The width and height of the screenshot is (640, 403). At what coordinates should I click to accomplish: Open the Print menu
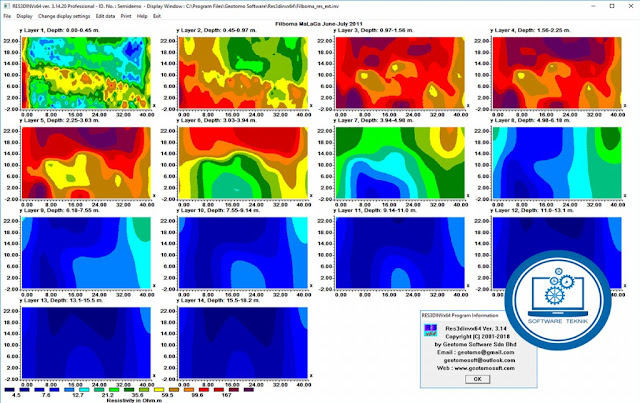pos(126,16)
